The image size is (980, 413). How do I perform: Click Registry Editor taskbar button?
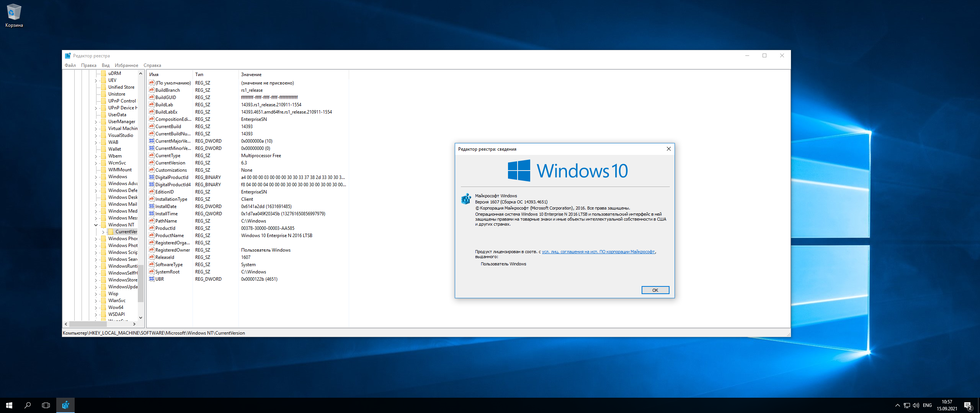click(65, 405)
